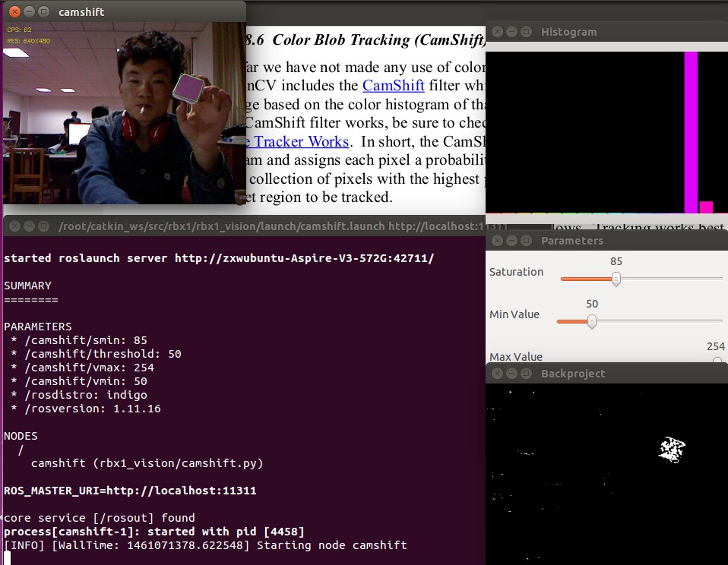Click the '/camshift/smin: 85' terminal line
The image size is (728, 565).
point(79,340)
